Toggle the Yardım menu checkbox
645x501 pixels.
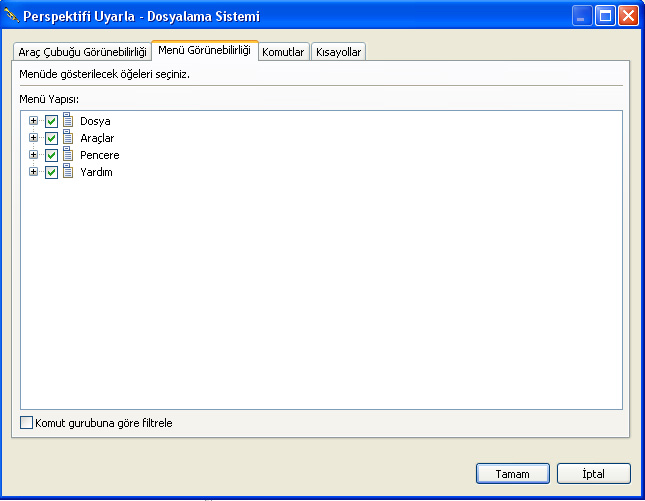pyautogui.click(x=52, y=172)
